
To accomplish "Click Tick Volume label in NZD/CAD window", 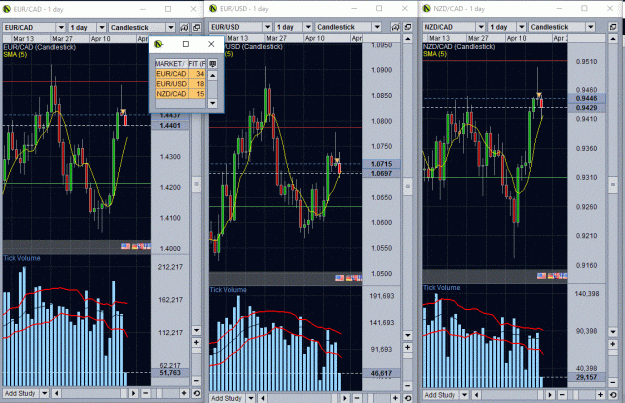I will coord(442,287).
